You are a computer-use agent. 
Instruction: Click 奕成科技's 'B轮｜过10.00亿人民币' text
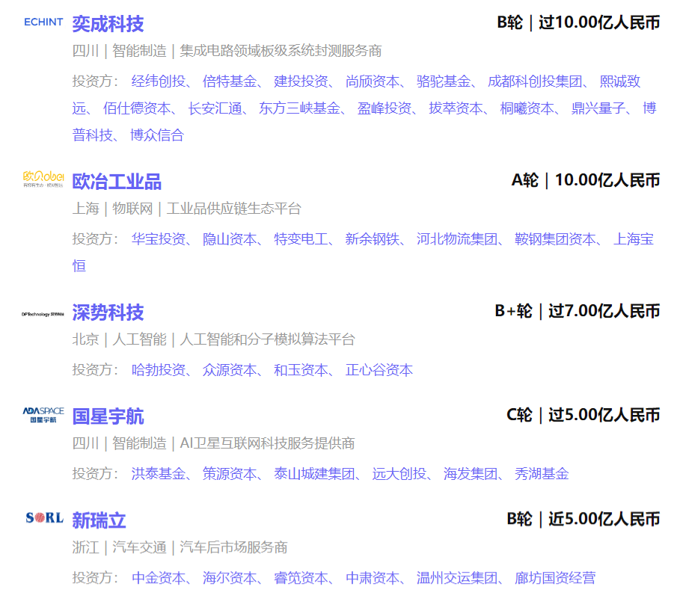click(578, 22)
